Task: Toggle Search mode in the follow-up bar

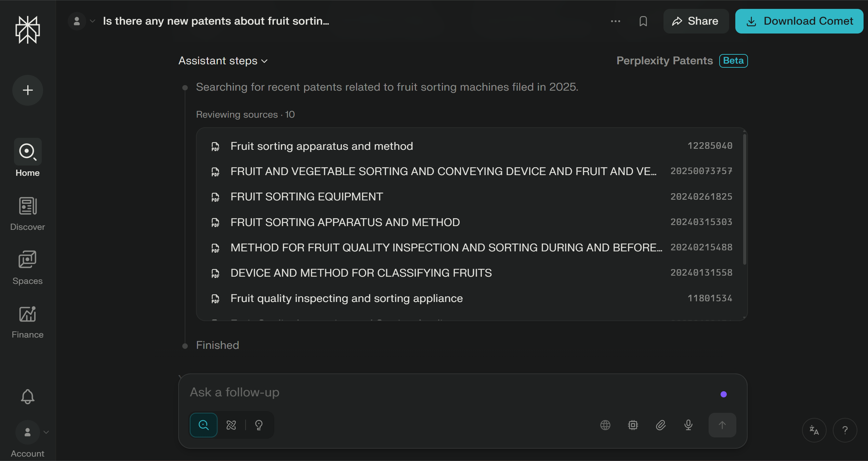Action: click(203, 425)
